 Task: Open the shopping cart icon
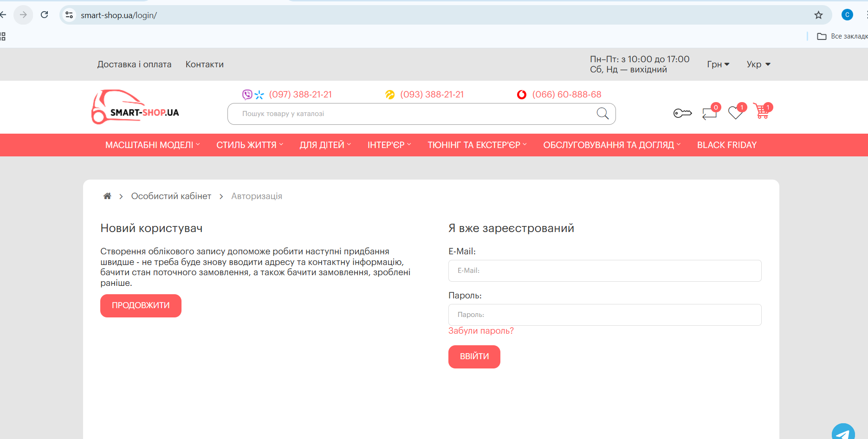pyautogui.click(x=762, y=112)
